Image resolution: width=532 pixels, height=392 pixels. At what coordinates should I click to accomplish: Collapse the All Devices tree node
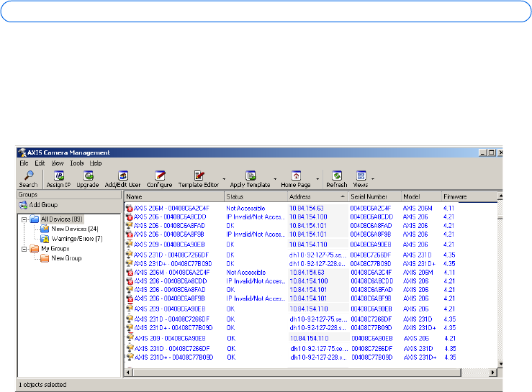click(24, 219)
